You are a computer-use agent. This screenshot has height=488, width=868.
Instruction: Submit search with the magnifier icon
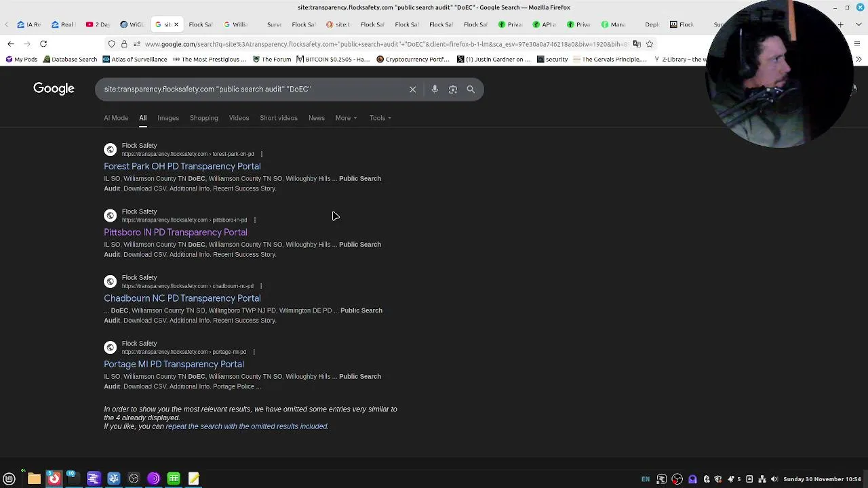pos(471,89)
